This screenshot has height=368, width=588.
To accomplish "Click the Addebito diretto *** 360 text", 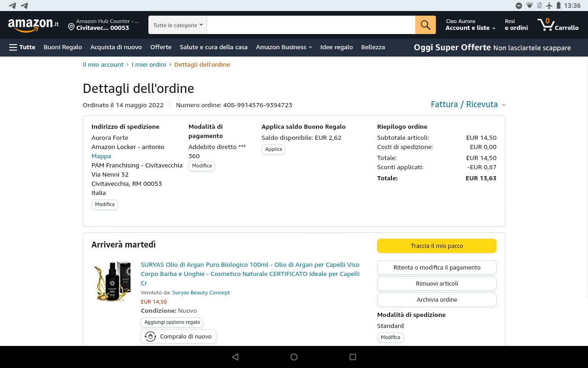I will pos(217,151).
